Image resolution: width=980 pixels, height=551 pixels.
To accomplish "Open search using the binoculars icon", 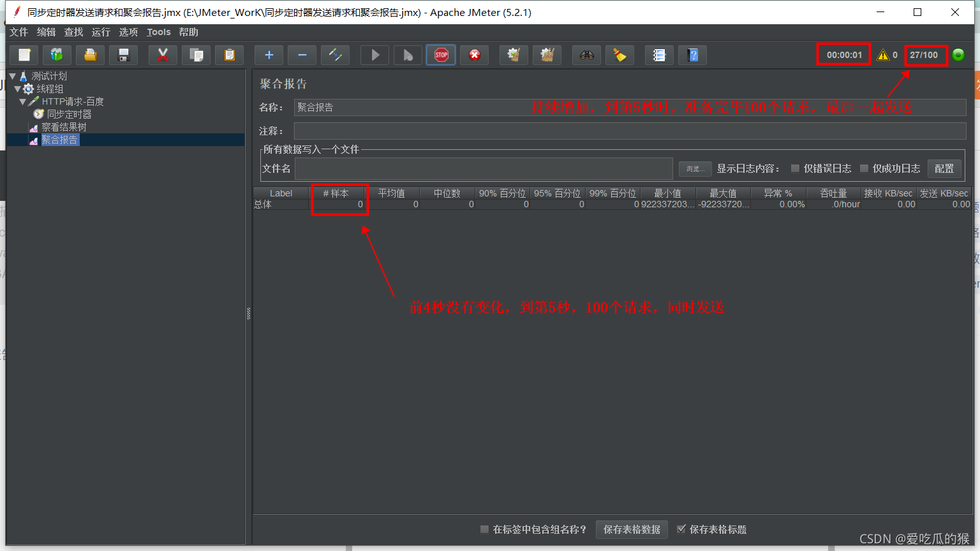I will (x=586, y=55).
